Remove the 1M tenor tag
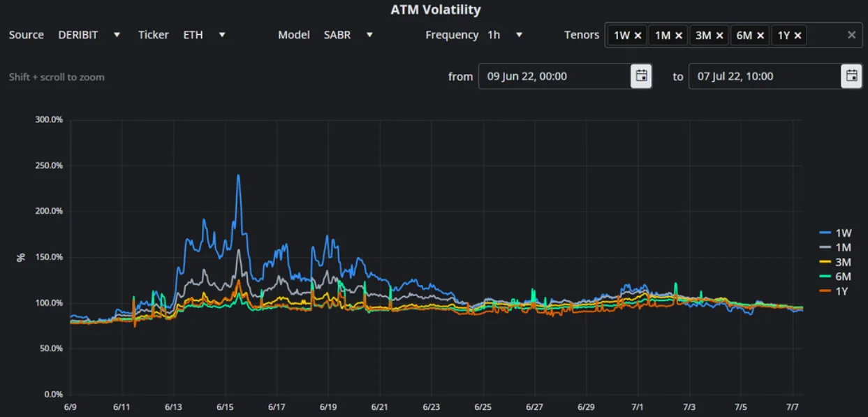 (x=679, y=35)
